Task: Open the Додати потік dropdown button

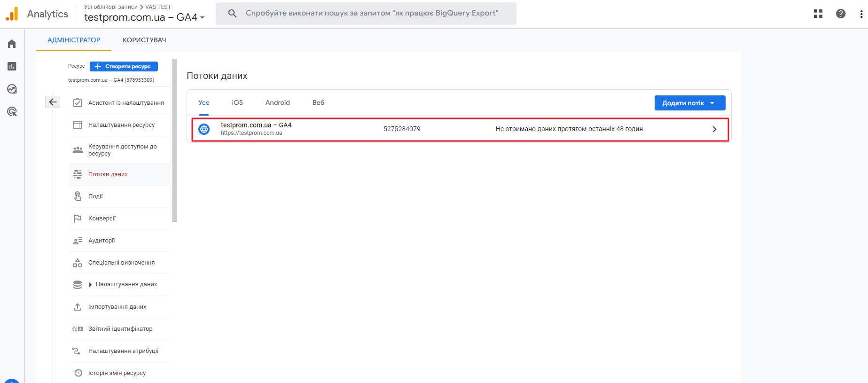Action: coord(689,103)
